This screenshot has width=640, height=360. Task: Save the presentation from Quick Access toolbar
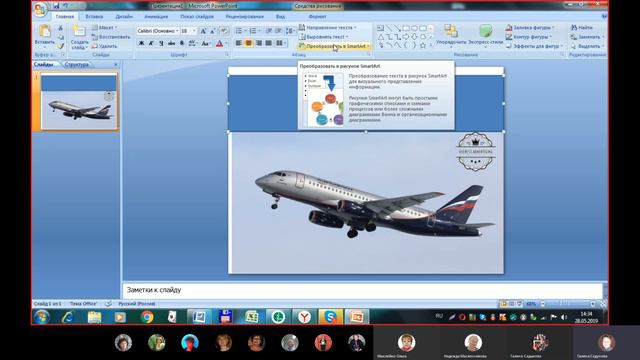point(56,6)
